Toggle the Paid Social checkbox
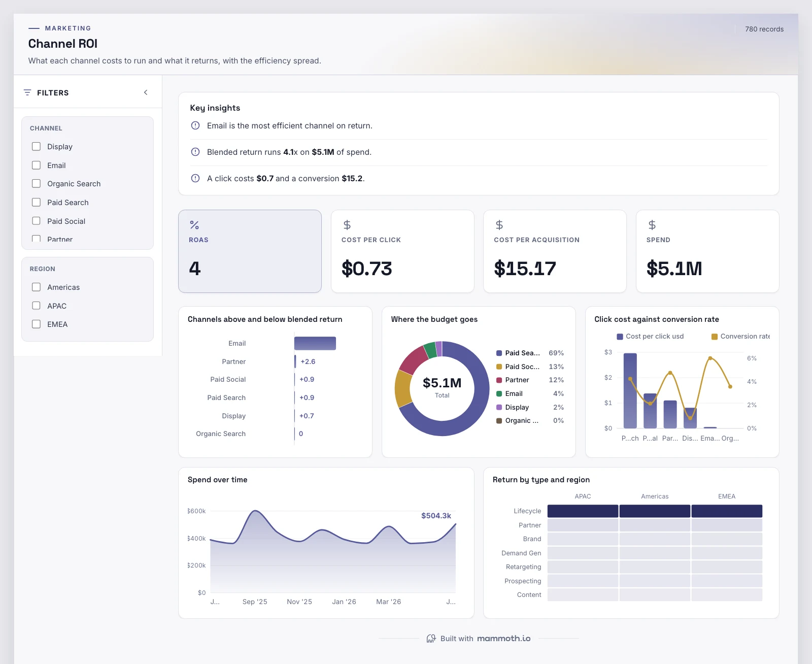Image resolution: width=812 pixels, height=664 pixels. click(37, 221)
